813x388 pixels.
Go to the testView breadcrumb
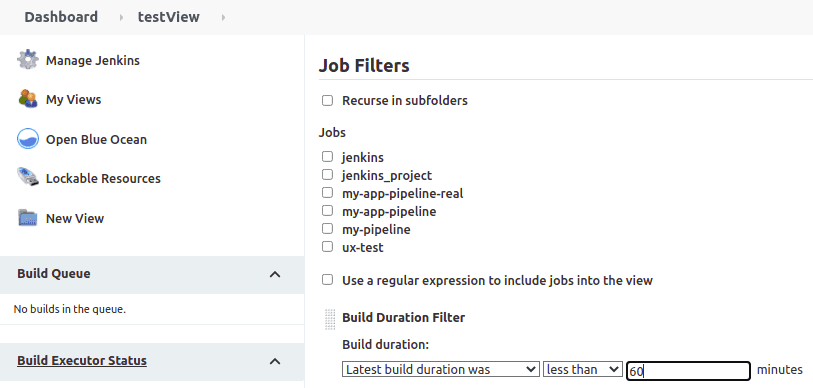(169, 17)
